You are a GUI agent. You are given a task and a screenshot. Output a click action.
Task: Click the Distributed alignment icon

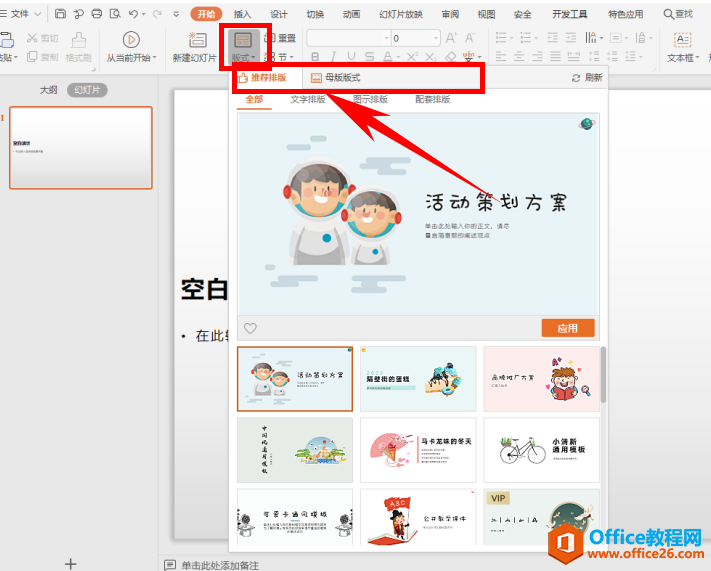[574, 57]
